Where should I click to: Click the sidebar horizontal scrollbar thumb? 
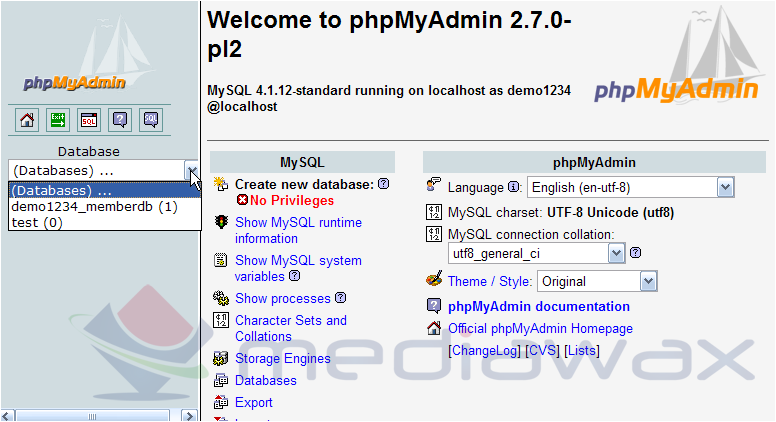tap(93, 416)
